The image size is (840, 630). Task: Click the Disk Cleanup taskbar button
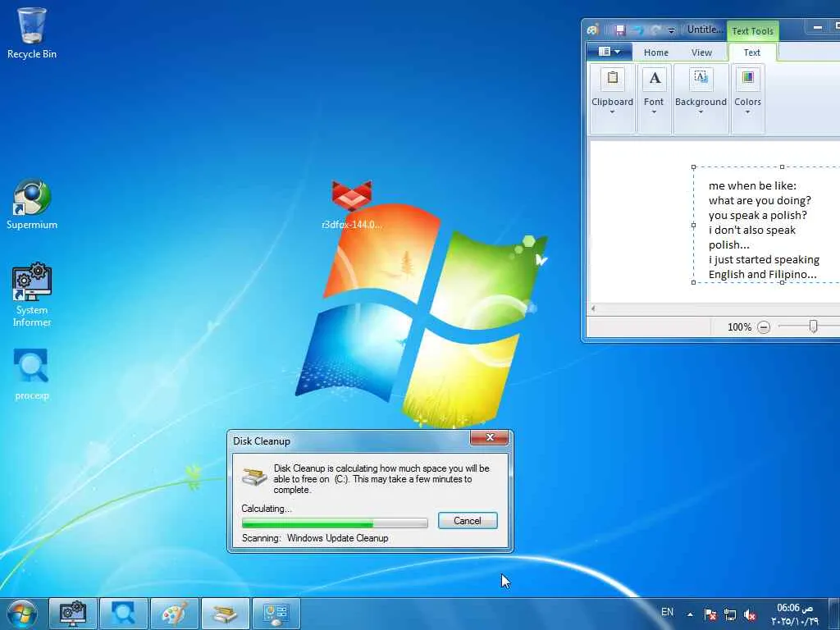click(x=225, y=614)
